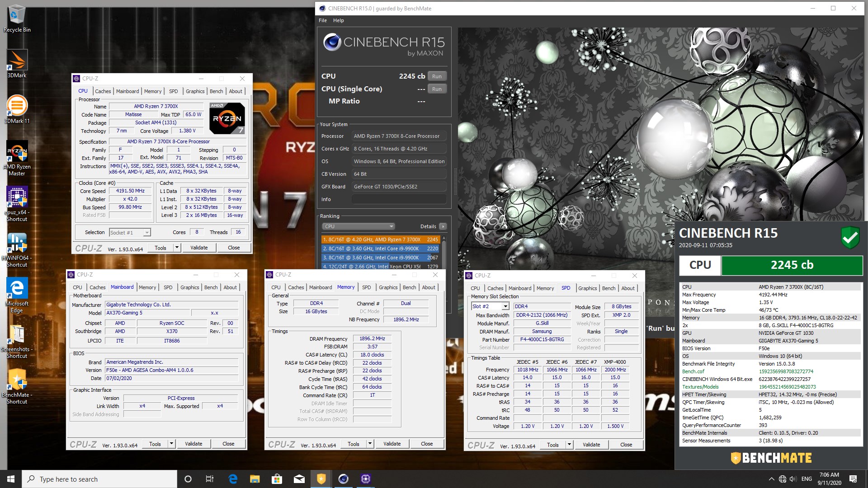This screenshot has height=488, width=868.
Task: Open Task View in taskbar
Action: point(210,479)
